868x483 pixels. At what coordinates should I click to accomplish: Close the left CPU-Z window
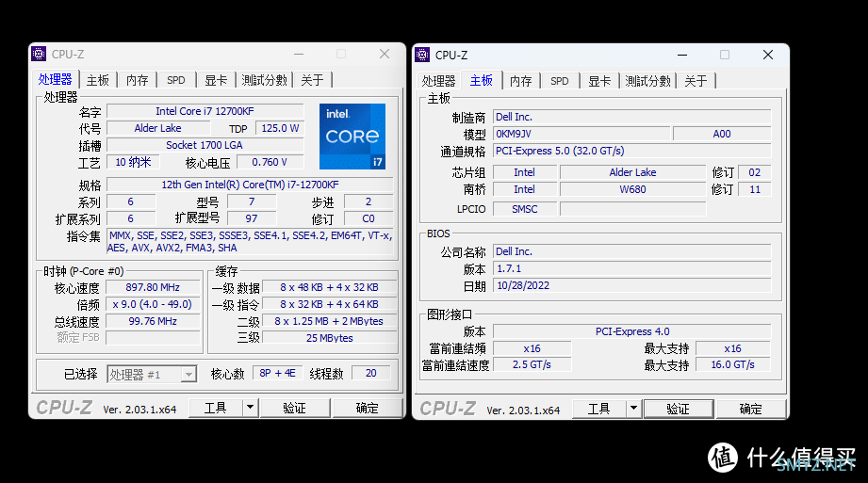point(385,54)
